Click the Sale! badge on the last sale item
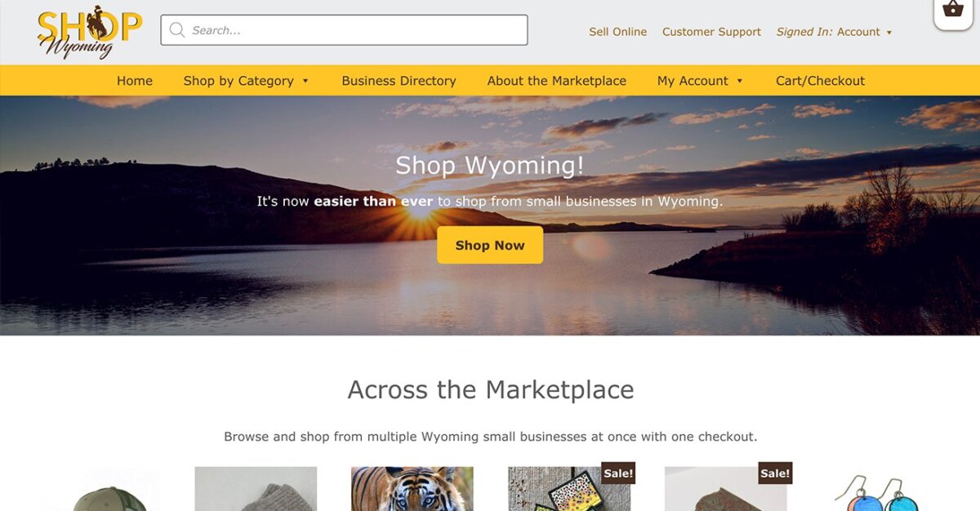 [x=775, y=473]
